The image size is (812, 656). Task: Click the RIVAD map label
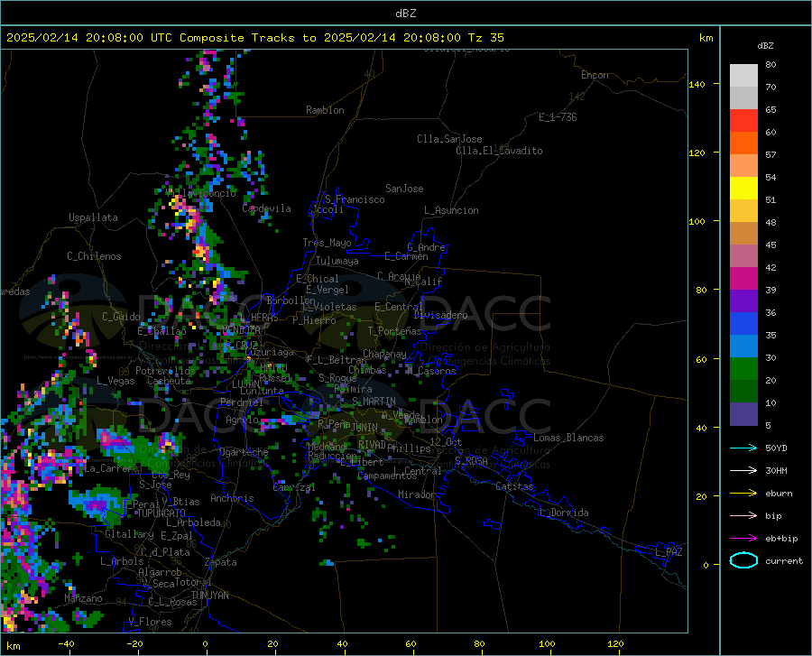[x=373, y=445]
